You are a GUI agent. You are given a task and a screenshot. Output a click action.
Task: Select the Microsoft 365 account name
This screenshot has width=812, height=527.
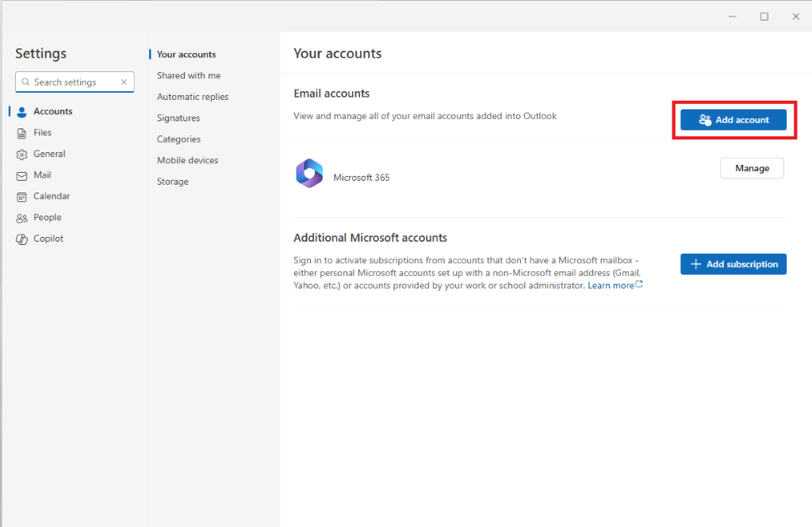click(362, 178)
